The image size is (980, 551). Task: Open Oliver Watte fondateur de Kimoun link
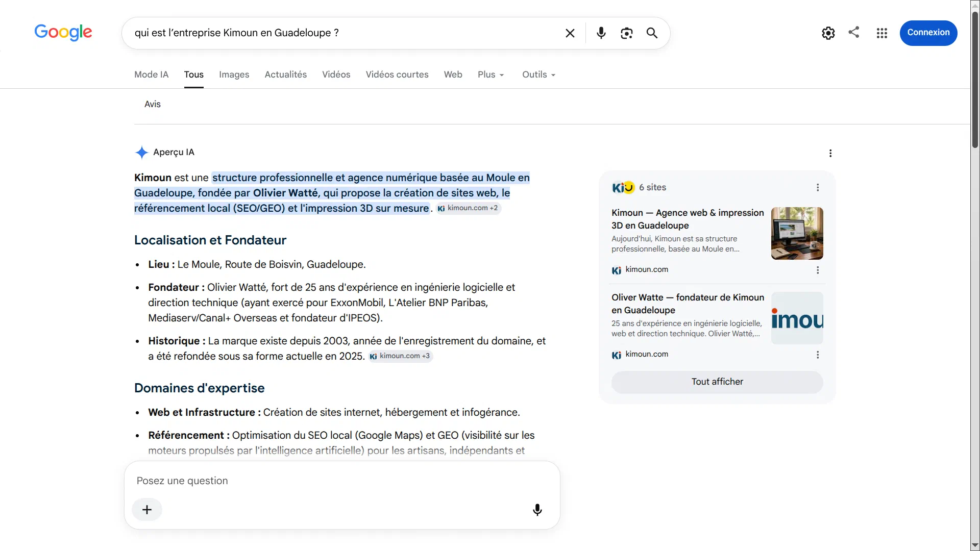point(688,304)
